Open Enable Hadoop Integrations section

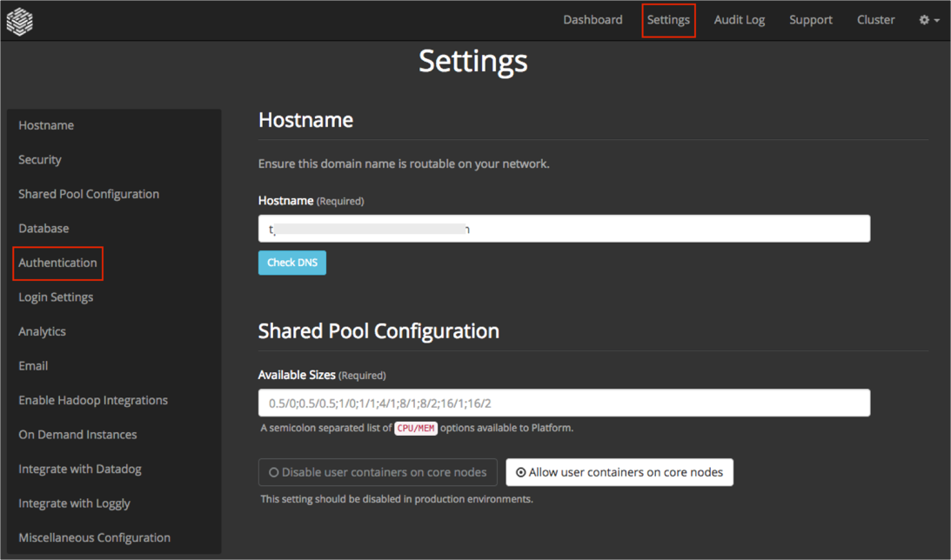click(x=93, y=400)
